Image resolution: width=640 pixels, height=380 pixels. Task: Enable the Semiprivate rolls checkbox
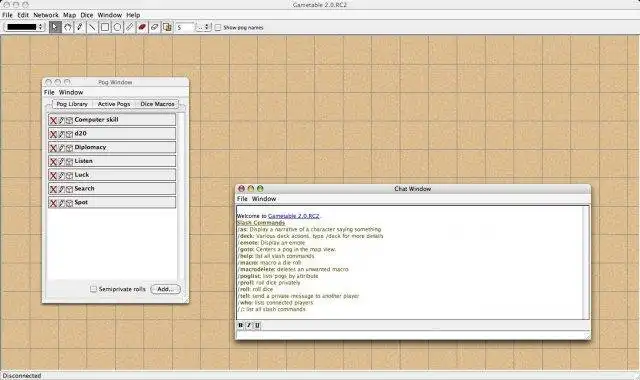93,289
